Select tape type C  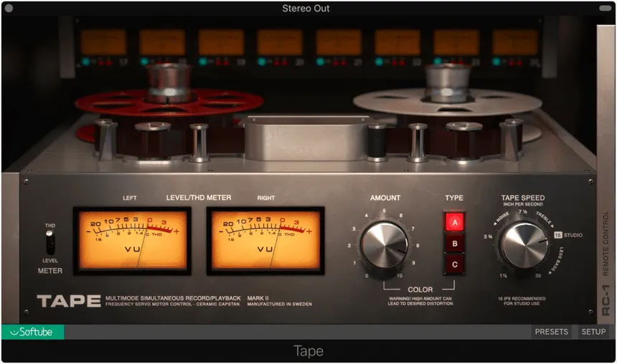[x=454, y=264]
